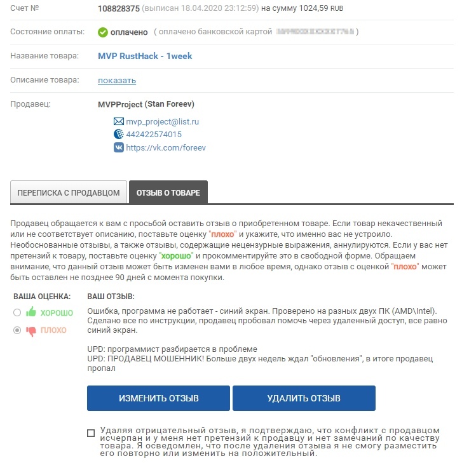Switch to "Переписка с продавцом" tab
476x463 pixels.
[69, 193]
